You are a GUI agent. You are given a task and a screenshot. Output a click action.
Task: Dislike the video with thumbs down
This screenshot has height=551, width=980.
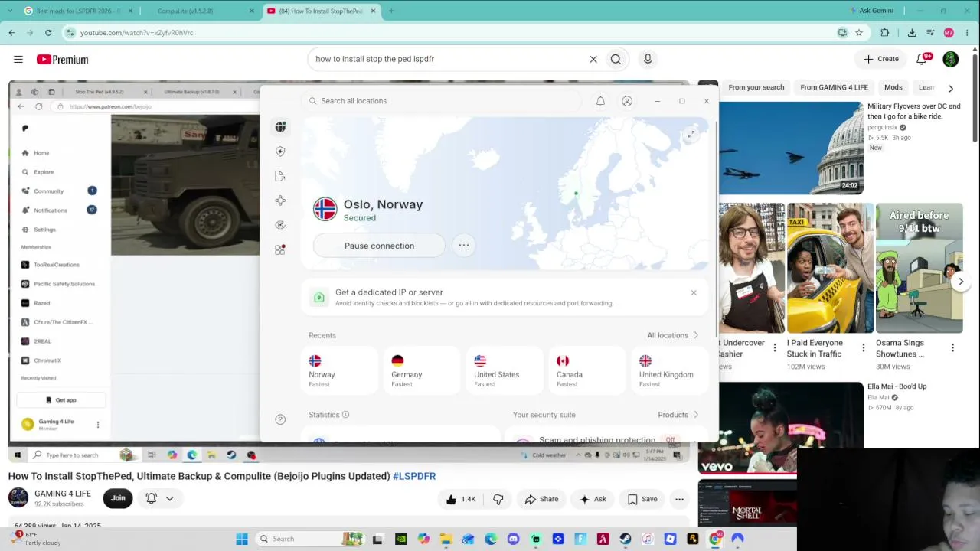pos(498,499)
